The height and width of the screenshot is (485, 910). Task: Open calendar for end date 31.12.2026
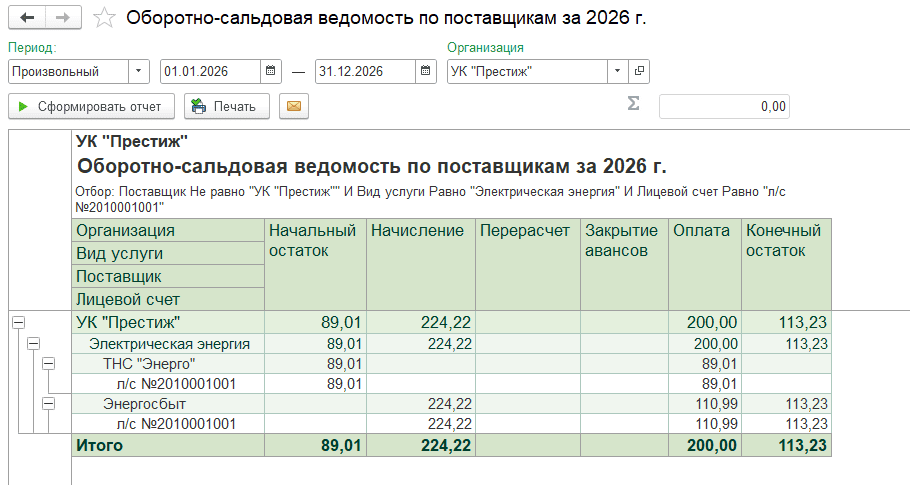426,71
